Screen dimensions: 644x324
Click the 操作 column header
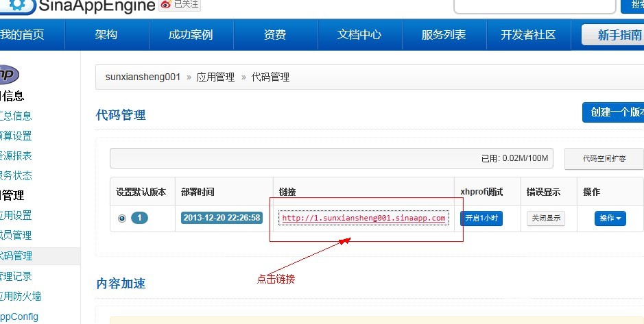591,192
